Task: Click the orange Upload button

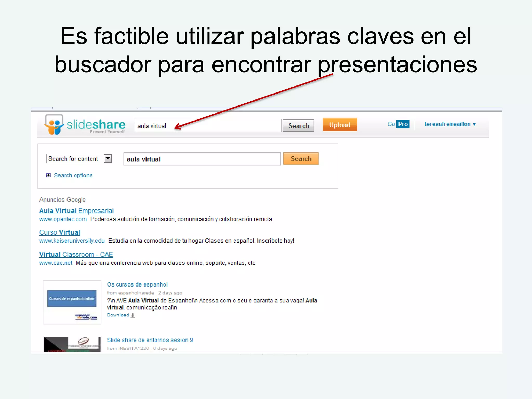Action: (x=340, y=125)
